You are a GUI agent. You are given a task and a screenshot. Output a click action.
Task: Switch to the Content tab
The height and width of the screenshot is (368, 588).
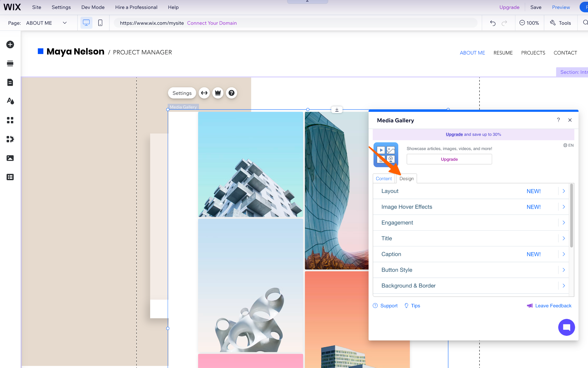(x=384, y=179)
